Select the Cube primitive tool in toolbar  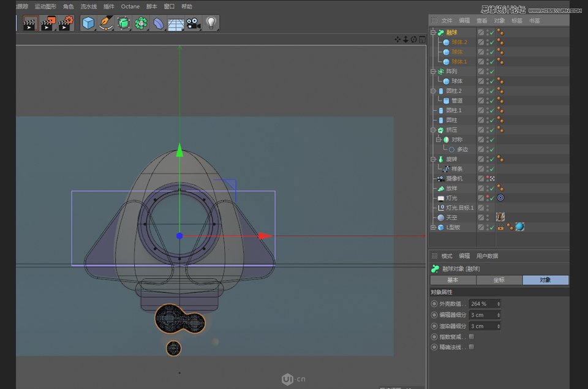pyautogui.click(x=89, y=23)
